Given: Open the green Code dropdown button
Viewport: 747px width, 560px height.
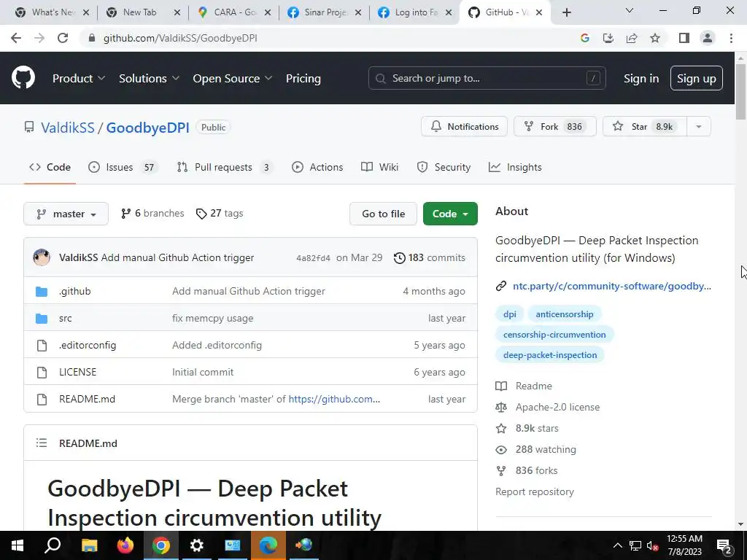Looking at the screenshot, I should [x=450, y=214].
